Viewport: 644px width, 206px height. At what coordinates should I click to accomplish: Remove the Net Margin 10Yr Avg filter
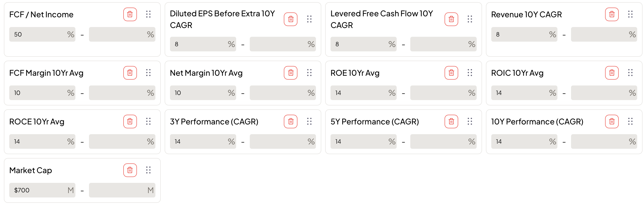[290, 73]
